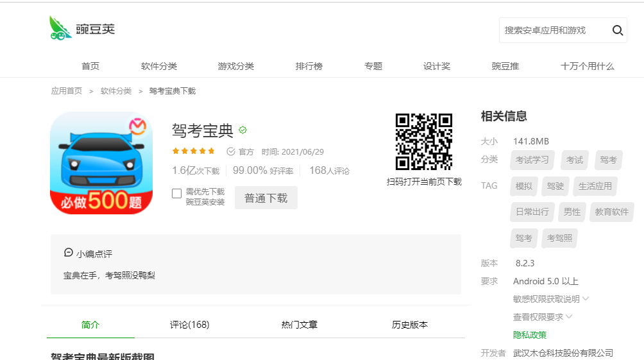
Task: Select the 驾考 category tag in 分类
Action: click(608, 160)
